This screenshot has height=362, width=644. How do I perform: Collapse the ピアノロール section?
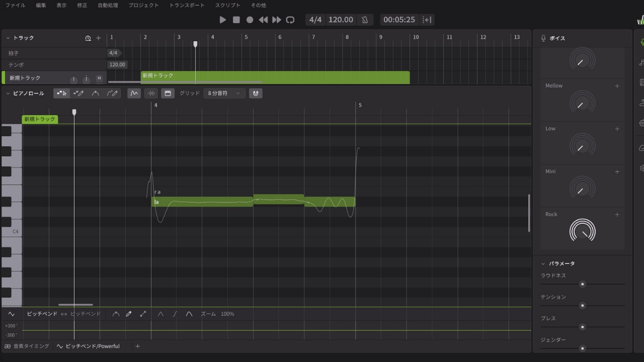(8, 93)
